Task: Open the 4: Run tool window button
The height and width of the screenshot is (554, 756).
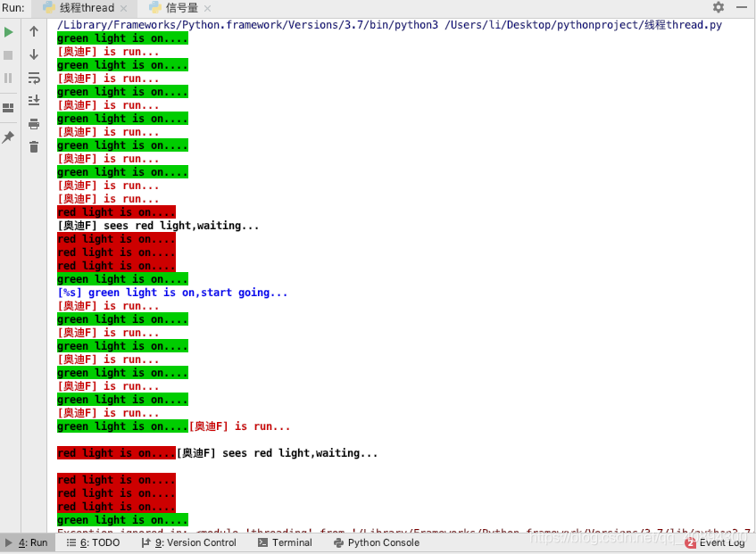Action: pyautogui.click(x=27, y=542)
